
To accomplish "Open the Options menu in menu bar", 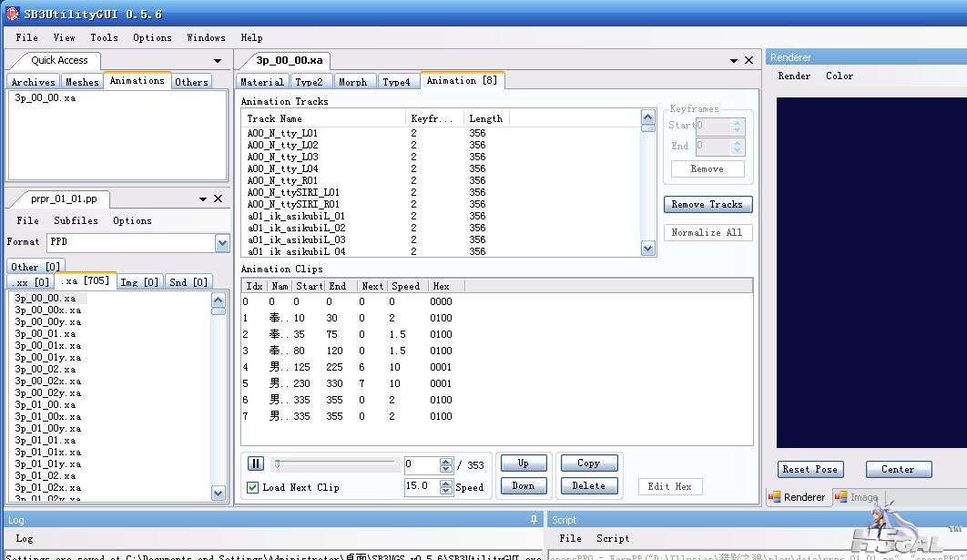I will coord(152,37).
